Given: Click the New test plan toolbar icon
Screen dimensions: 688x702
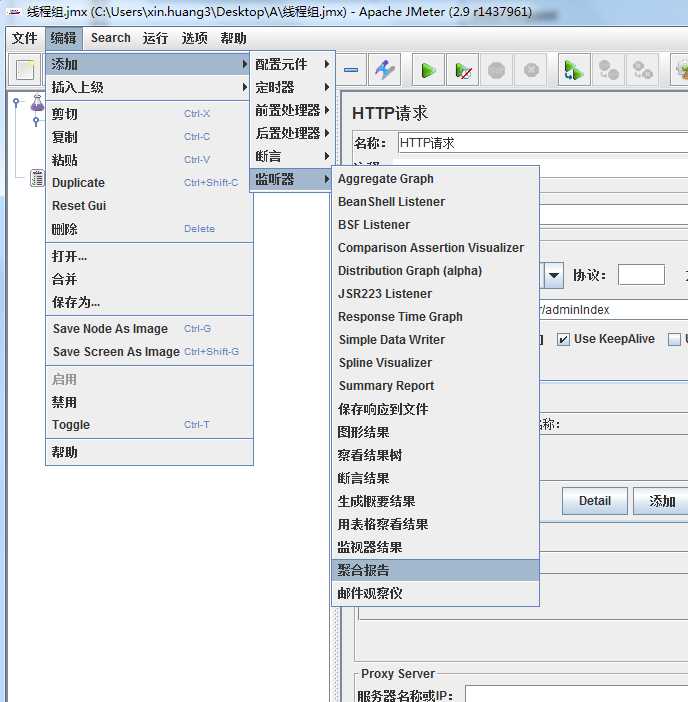Looking at the screenshot, I should 25,70.
